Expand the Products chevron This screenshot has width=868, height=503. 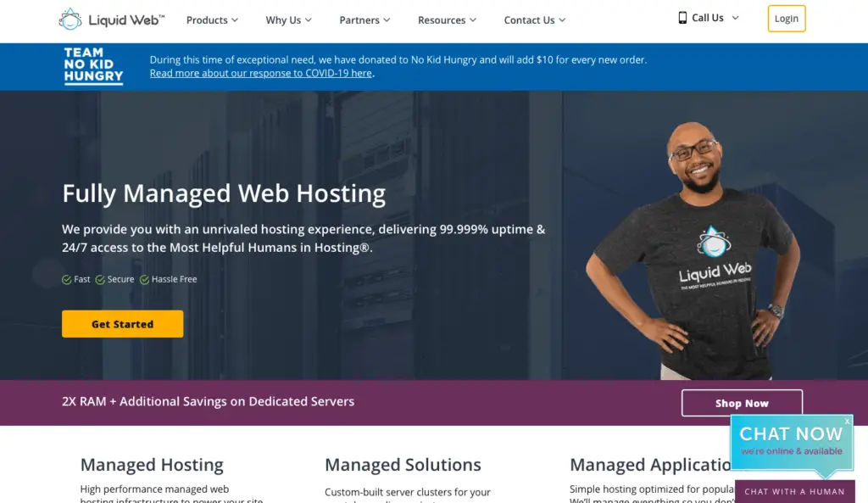pos(235,20)
